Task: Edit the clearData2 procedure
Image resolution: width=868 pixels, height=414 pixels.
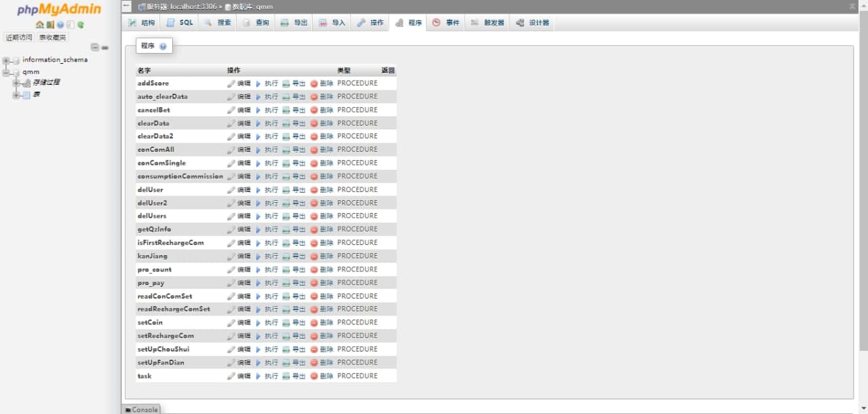Action: pyautogui.click(x=239, y=136)
